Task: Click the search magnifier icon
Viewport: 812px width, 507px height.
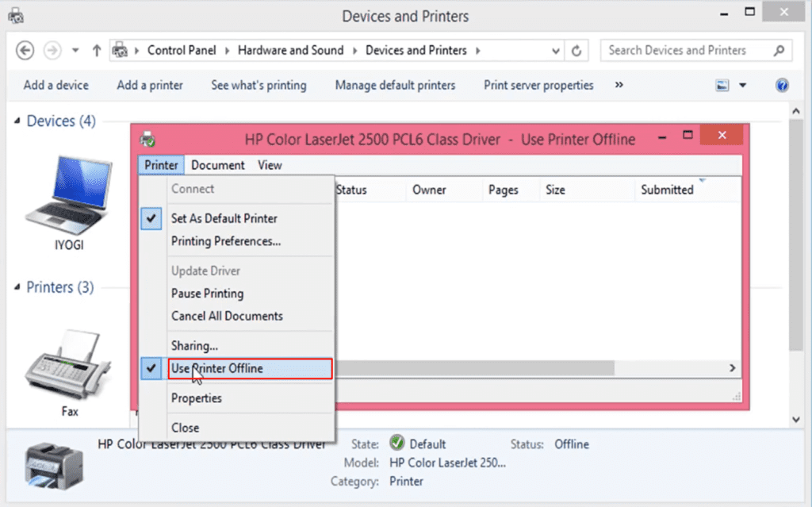Action: [779, 50]
